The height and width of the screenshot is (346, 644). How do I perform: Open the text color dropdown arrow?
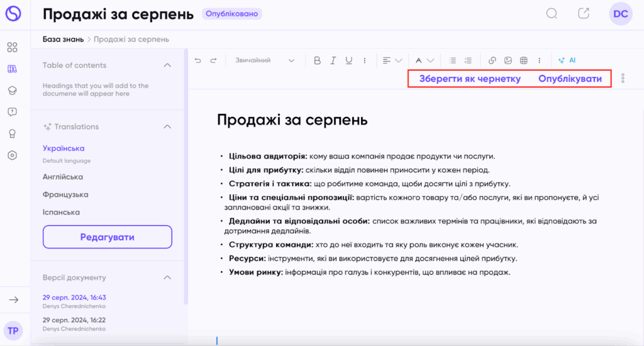430,60
